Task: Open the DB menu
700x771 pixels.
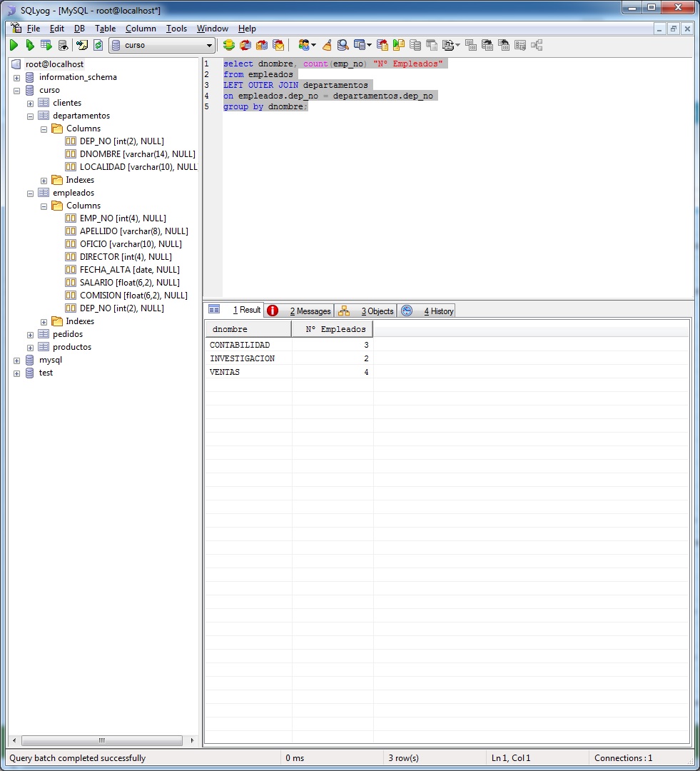Action: point(80,29)
